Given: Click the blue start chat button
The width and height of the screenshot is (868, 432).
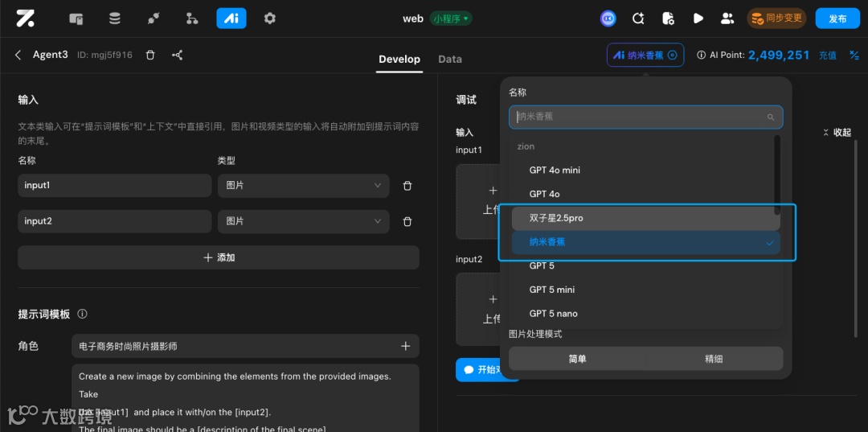Looking at the screenshot, I should click(487, 369).
